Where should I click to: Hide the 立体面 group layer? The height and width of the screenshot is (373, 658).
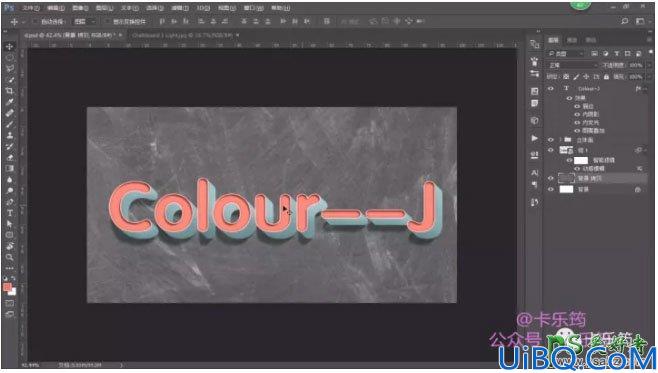tap(551, 140)
